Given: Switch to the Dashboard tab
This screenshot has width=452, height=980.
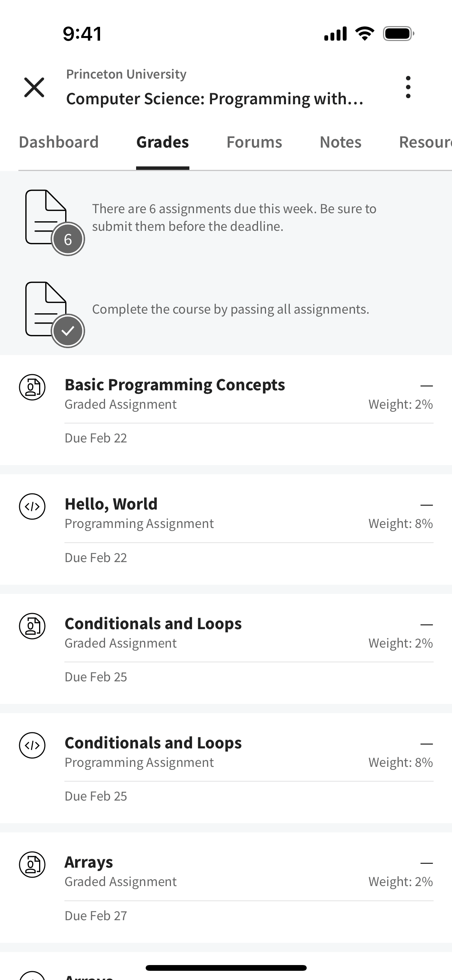Looking at the screenshot, I should pyautogui.click(x=59, y=142).
